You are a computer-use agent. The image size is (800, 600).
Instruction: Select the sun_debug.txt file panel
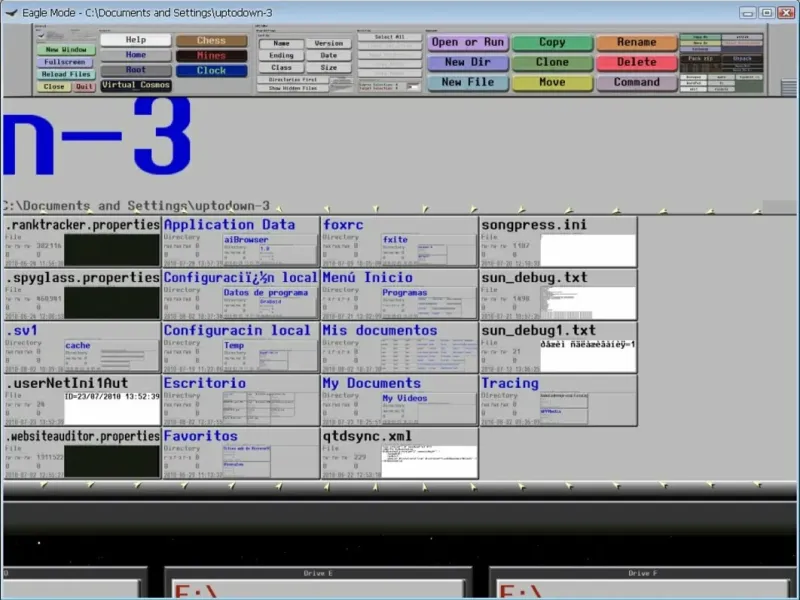[x=558, y=295]
